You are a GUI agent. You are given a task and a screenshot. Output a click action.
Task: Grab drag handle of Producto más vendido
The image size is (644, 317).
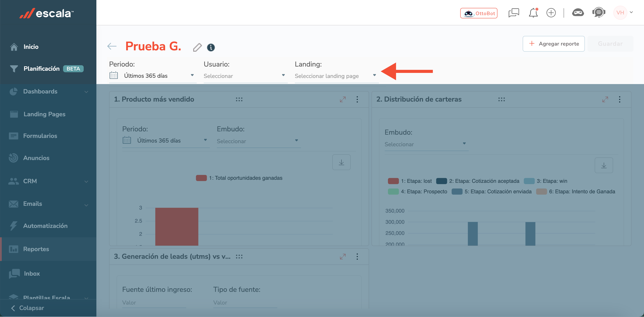(x=239, y=99)
